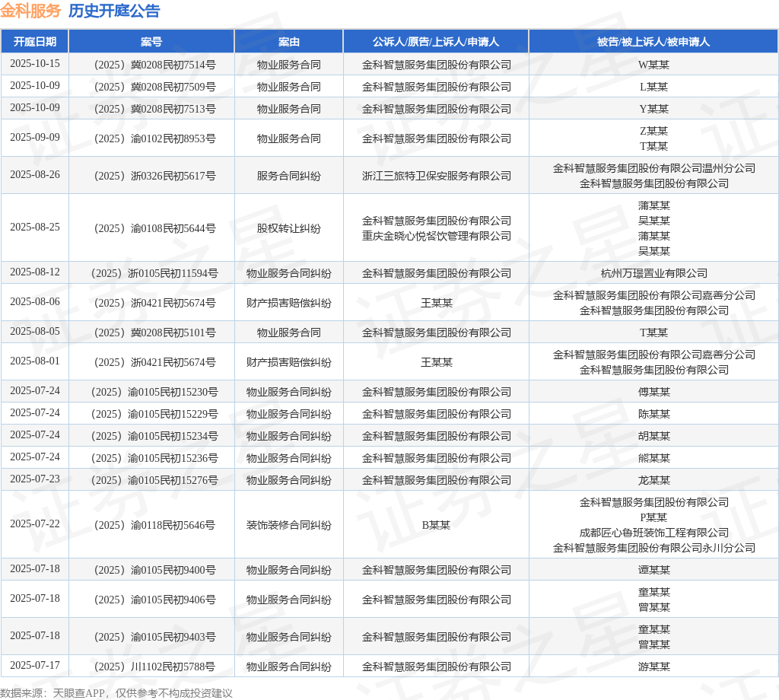Click defendant 陈某某
Image resolution: width=779 pixels, height=700 pixels.
(x=653, y=414)
